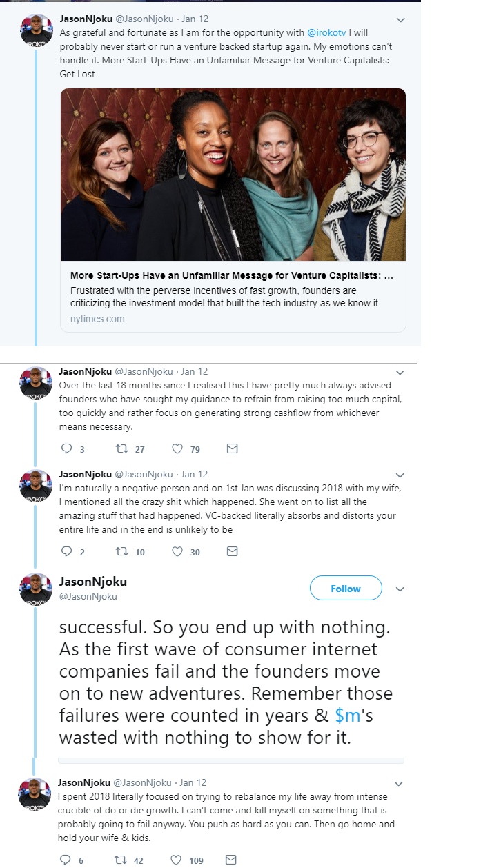The image size is (501, 868).
Task: Retweet the tweet with 10 retweets
Action: coord(122,551)
